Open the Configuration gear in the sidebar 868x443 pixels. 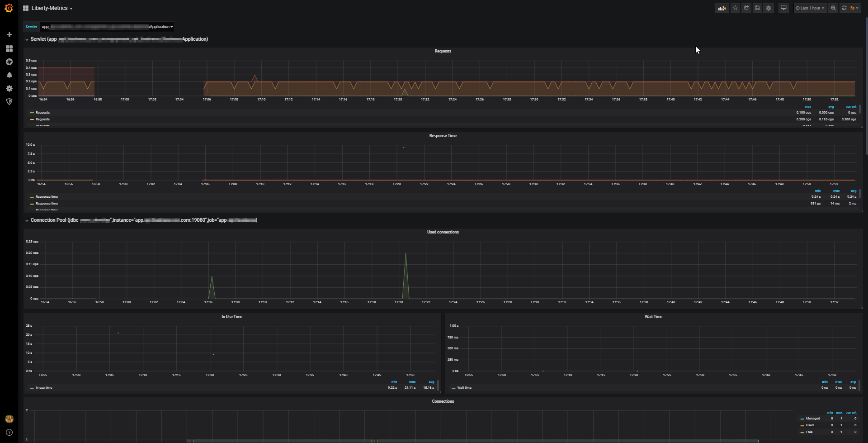pos(9,88)
